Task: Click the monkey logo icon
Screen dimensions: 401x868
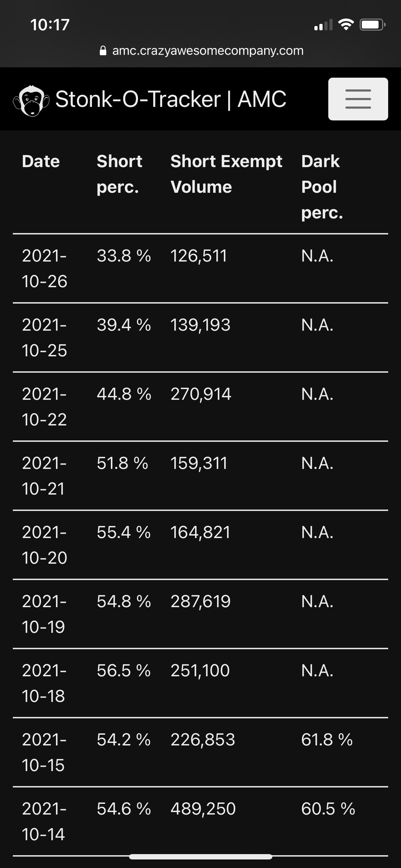Action: (31, 101)
